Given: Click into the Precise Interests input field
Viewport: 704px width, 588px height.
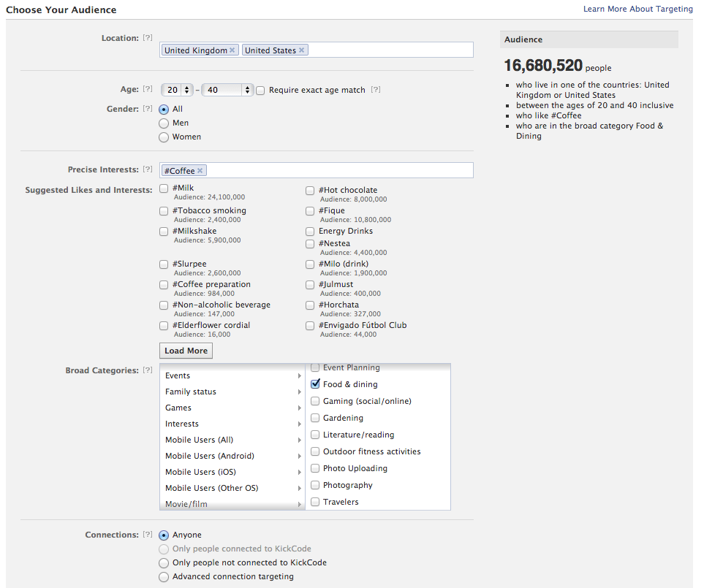Looking at the screenshot, I should [x=316, y=170].
